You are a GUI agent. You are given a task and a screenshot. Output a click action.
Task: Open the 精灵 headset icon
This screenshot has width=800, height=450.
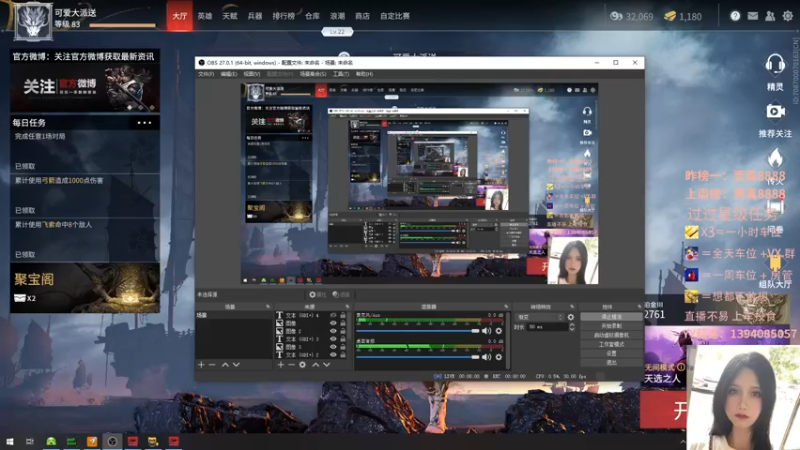(775, 65)
